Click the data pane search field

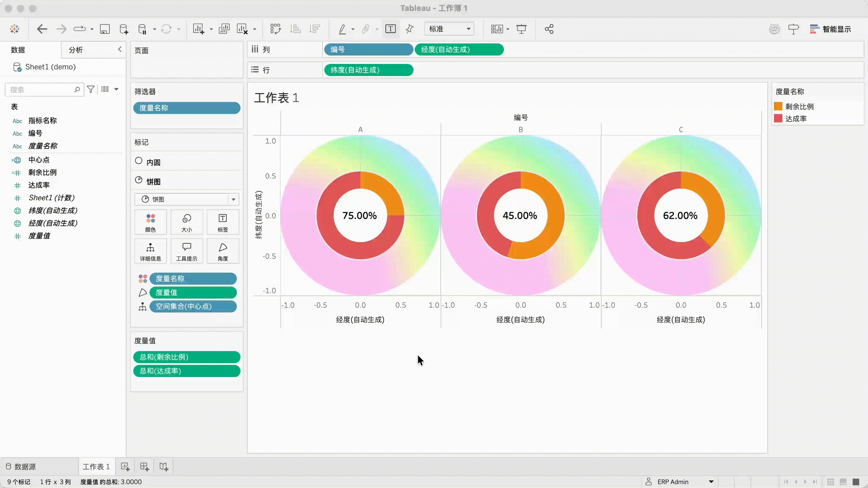[40, 90]
